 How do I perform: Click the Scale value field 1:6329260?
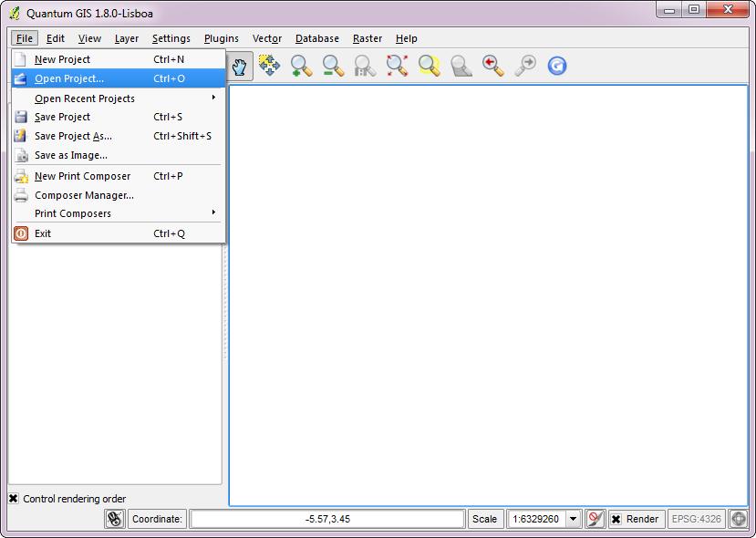536,519
